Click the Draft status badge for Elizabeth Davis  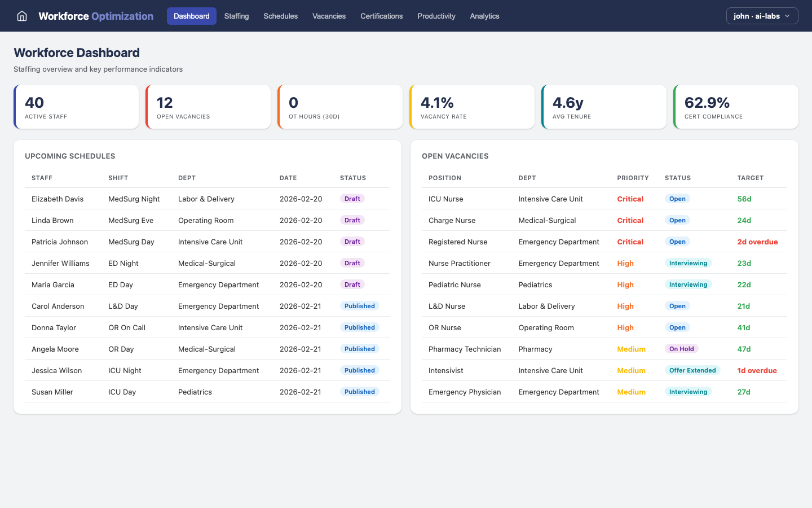pos(352,199)
